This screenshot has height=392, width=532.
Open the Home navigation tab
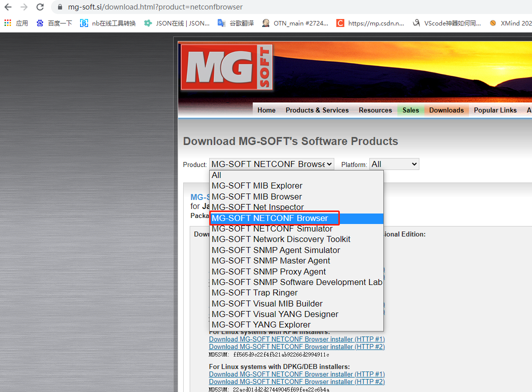[x=266, y=110]
